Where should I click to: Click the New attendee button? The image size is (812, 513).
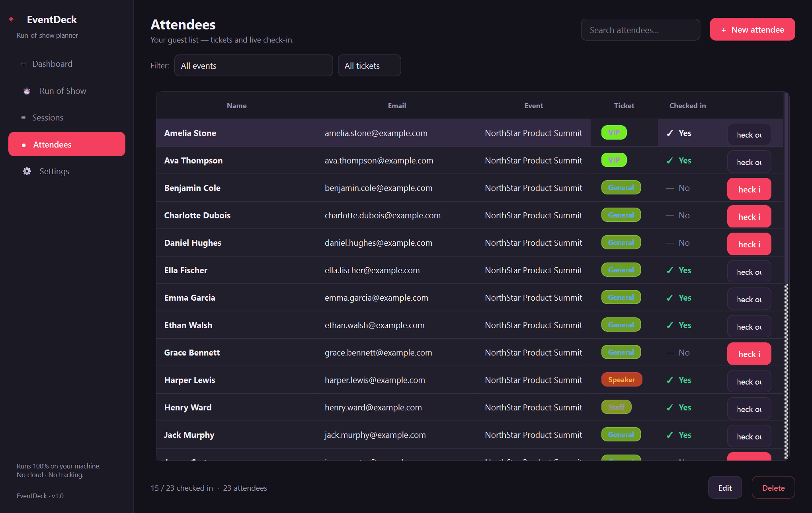click(x=752, y=29)
